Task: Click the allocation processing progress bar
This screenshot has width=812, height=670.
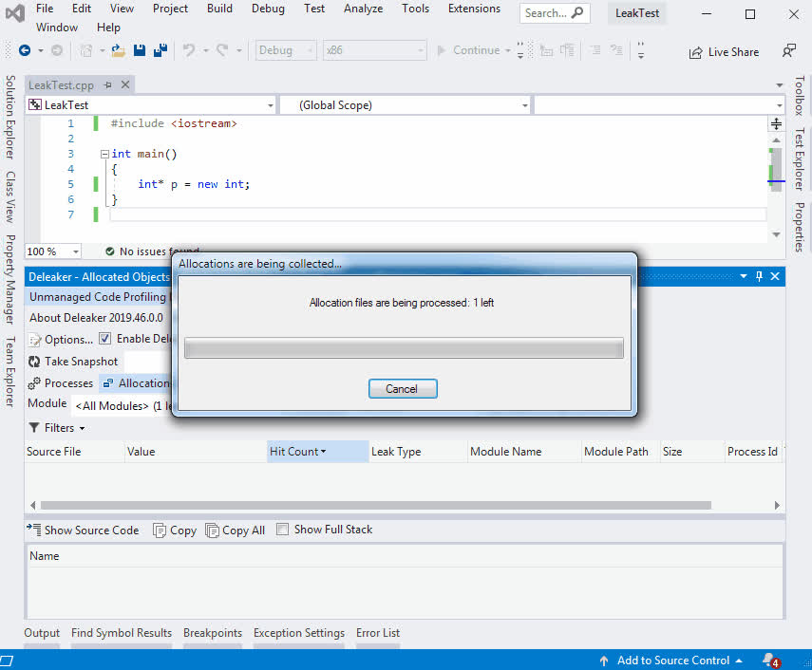Action: [403, 349]
